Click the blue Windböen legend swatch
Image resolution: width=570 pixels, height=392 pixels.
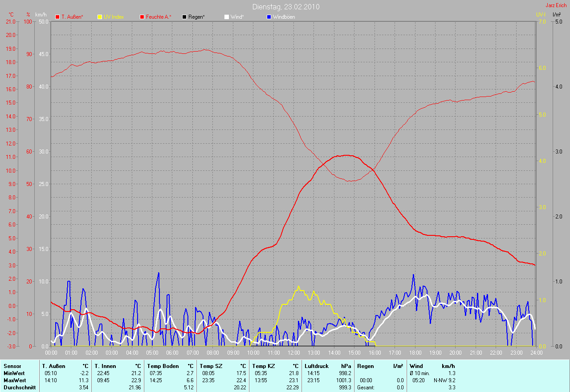coord(269,17)
